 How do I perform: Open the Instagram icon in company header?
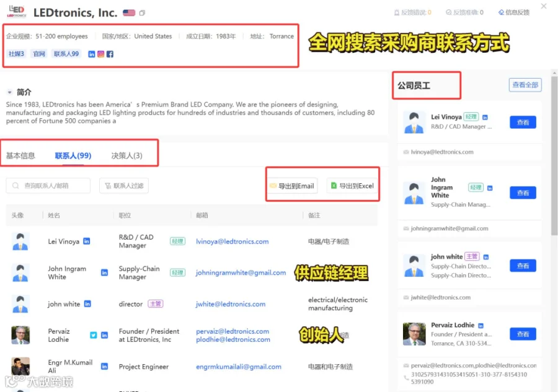point(100,54)
